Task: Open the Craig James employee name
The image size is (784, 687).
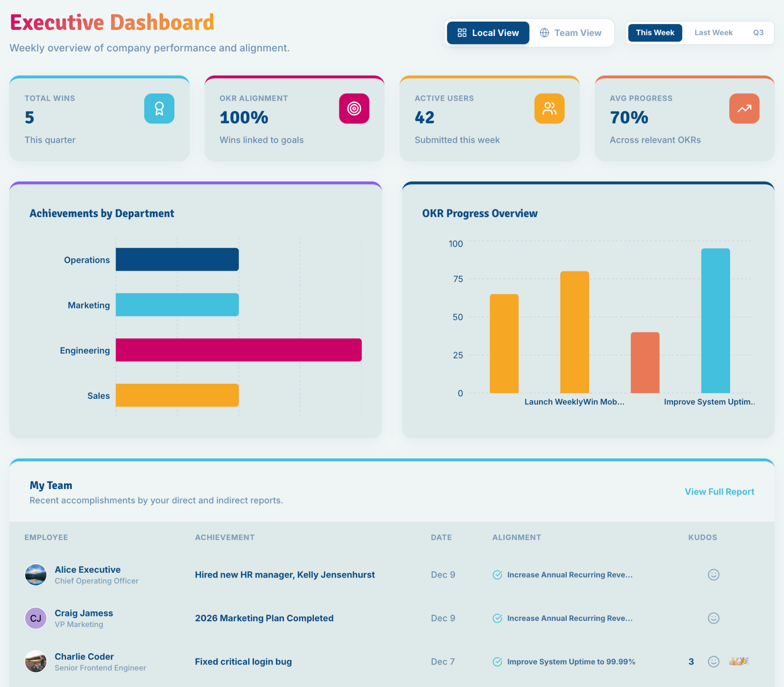Action: click(x=84, y=613)
